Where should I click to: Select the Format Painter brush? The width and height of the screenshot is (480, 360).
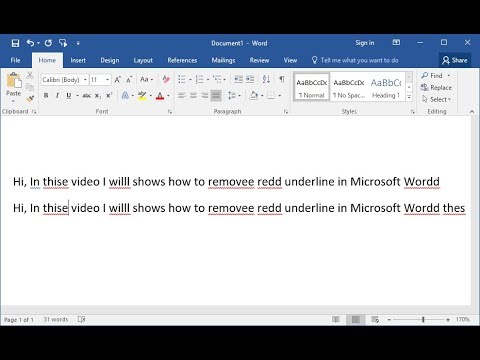pyautogui.click(x=30, y=99)
